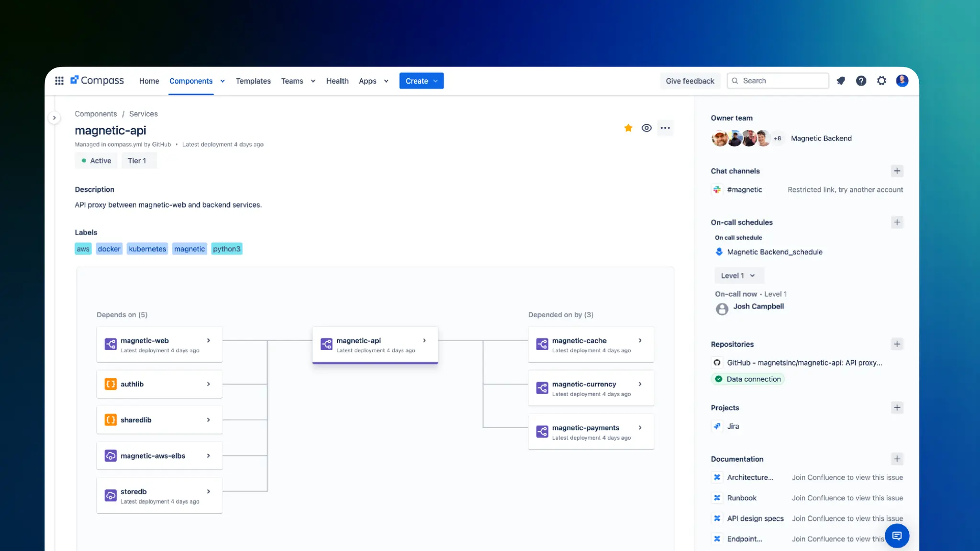Open the help question mark icon
980x551 pixels.
tap(861, 81)
